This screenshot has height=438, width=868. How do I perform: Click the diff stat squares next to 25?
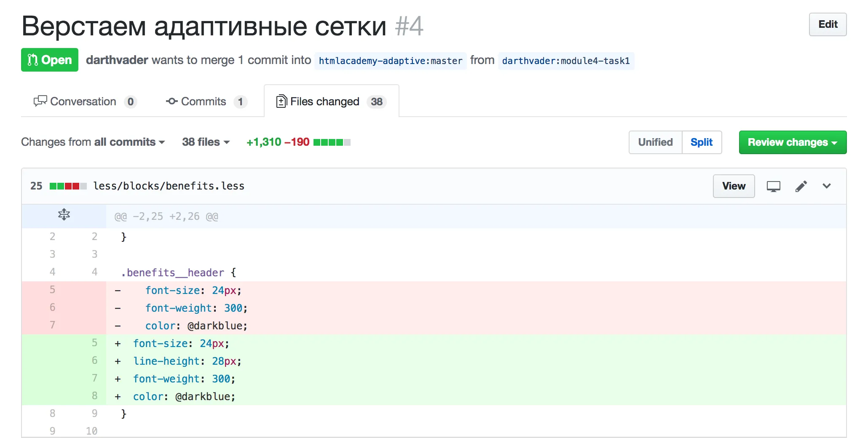click(x=68, y=185)
